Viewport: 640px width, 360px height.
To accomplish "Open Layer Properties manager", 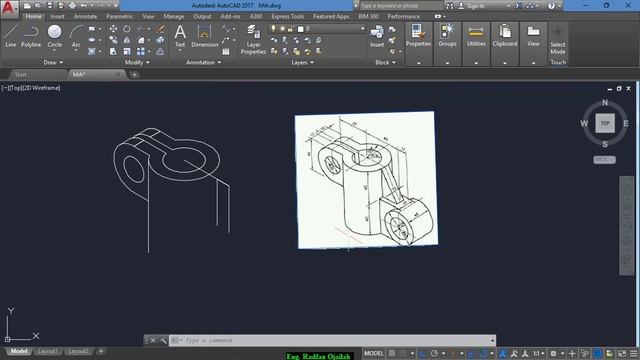I will [253, 39].
